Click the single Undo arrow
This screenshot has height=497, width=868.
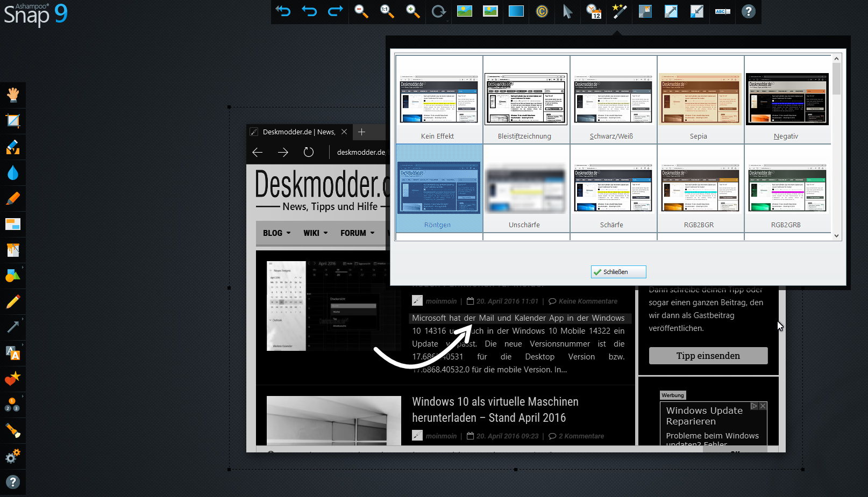coord(309,11)
